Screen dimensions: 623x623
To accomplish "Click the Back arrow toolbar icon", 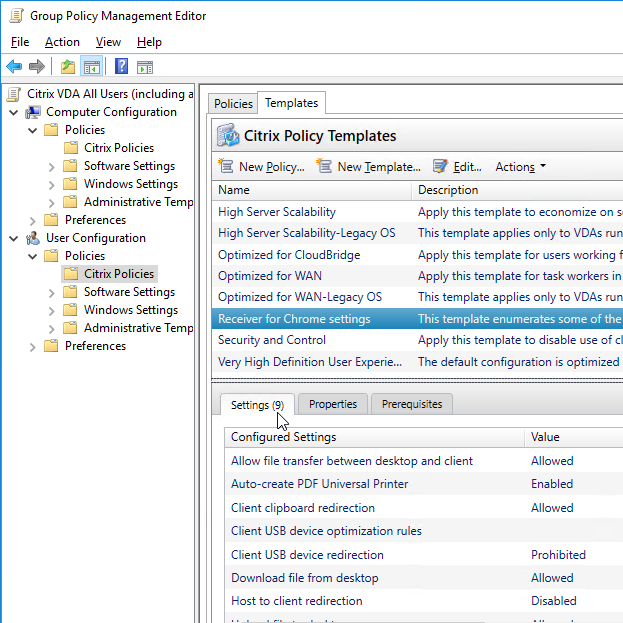I will point(14,66).
